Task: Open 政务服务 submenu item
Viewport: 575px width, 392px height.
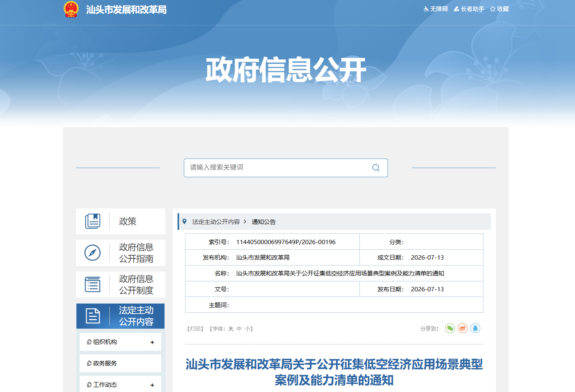Action: (x=105, y=363)
